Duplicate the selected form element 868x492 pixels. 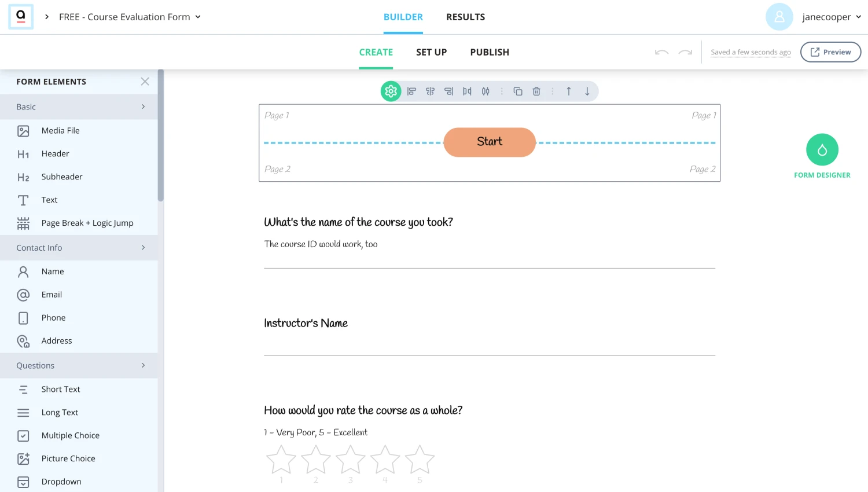coord(518,91)
